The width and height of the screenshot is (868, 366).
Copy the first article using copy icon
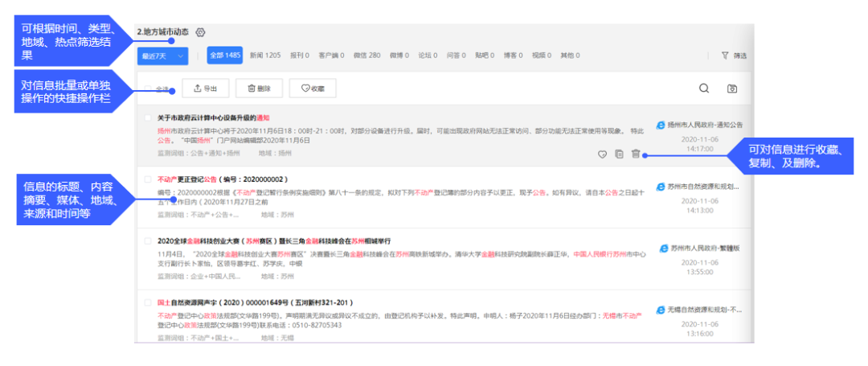619,154
